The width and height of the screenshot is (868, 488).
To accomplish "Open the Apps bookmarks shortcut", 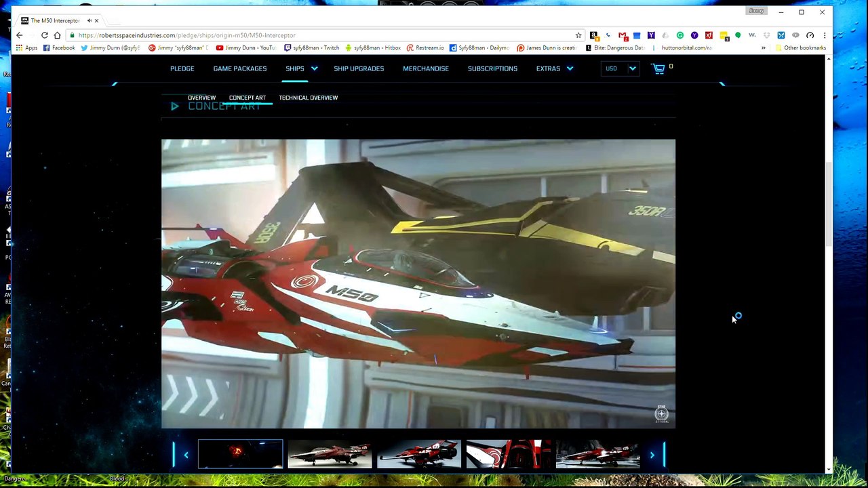I will [26, 48].
